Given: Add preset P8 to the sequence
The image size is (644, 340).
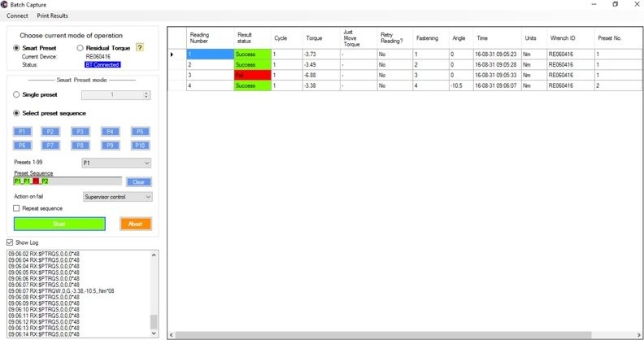Looking at the screenshot, I should pos(80,145).
